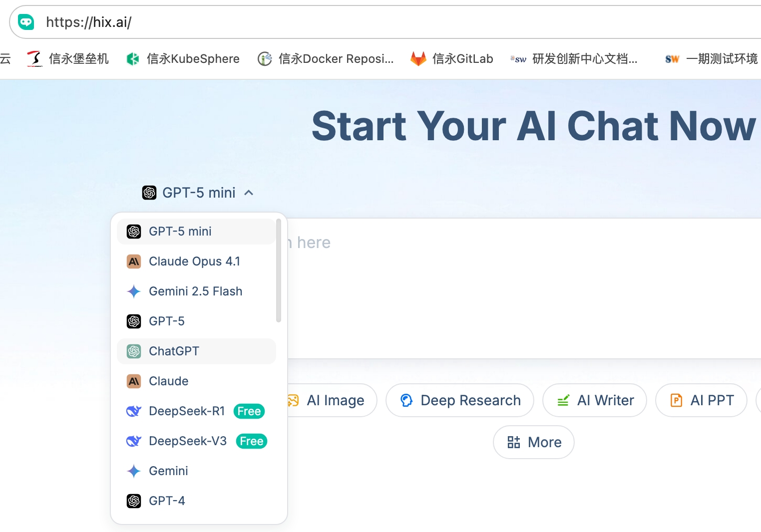Click the Gemini sparkle icon

pyautogui.click(x=134, y=471)
